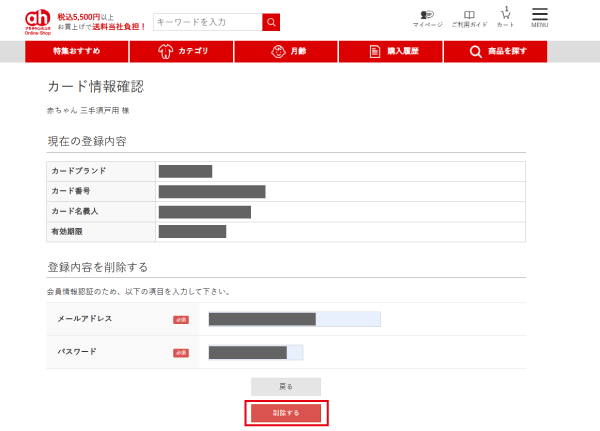Click the メールアドレス form label
Screen dimensions: 600x431
point(85,318)
